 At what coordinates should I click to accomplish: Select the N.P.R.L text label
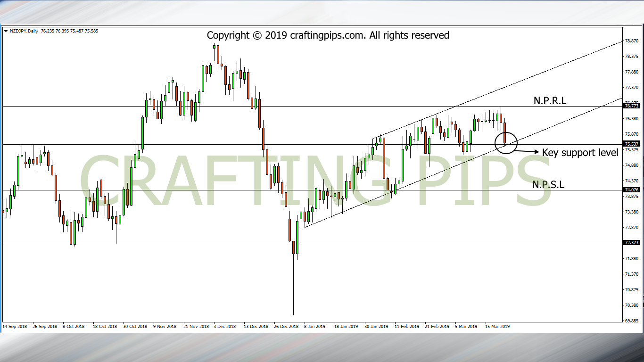point(550,100)
